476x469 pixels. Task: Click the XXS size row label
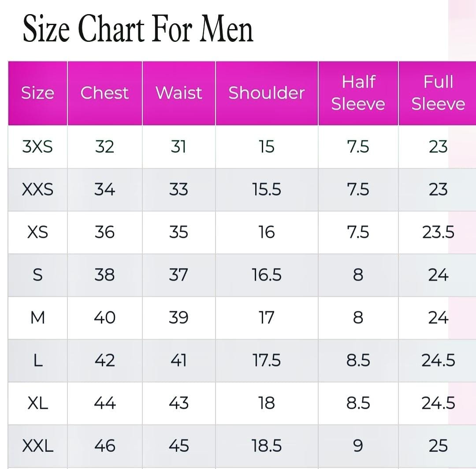(x=37, y=189)
